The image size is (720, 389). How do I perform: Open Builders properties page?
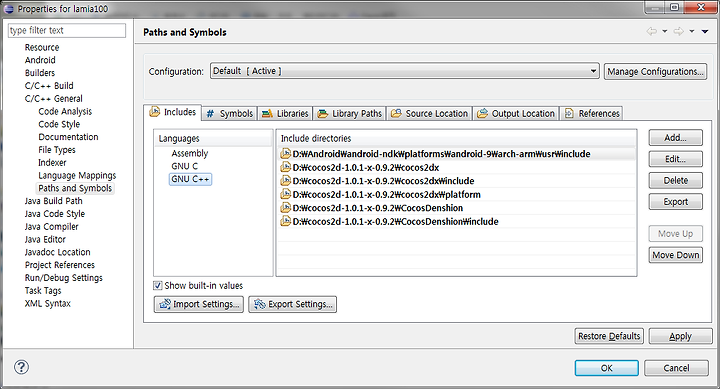39,73
